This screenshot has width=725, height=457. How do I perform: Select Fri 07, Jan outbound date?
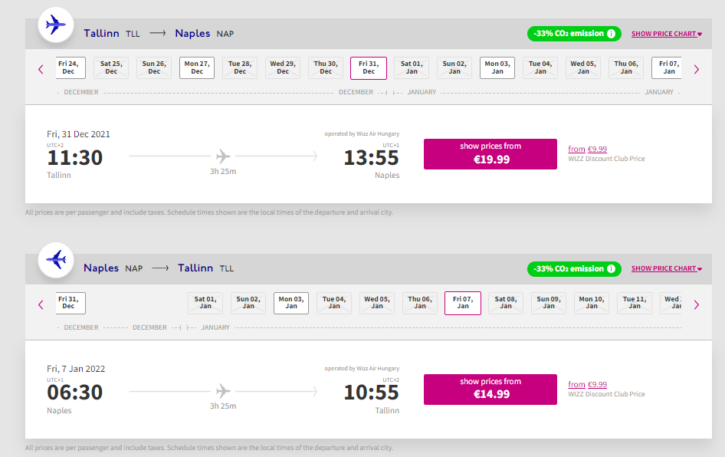(666, 68)
